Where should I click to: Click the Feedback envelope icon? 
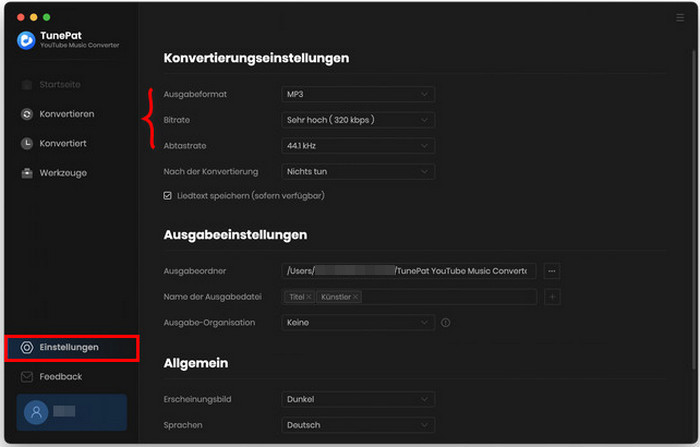point(27,377)
